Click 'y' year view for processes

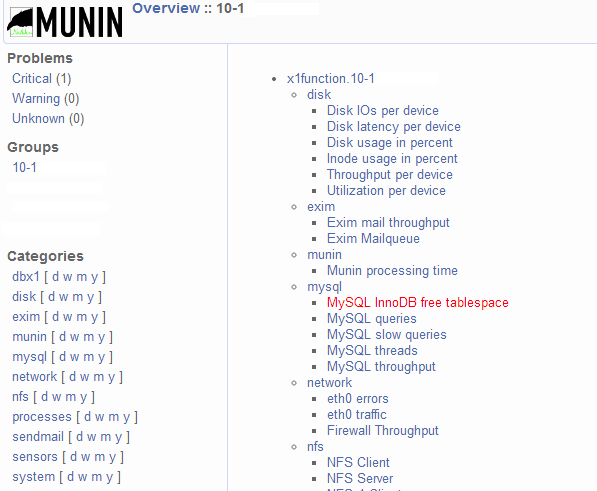(x=126, y=417)
